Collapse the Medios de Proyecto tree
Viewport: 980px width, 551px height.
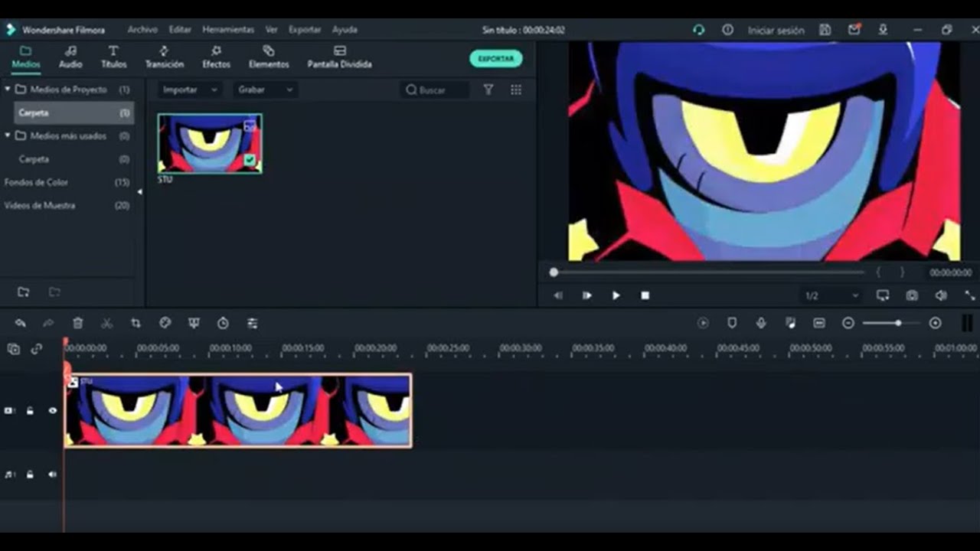tap(8, 90)
